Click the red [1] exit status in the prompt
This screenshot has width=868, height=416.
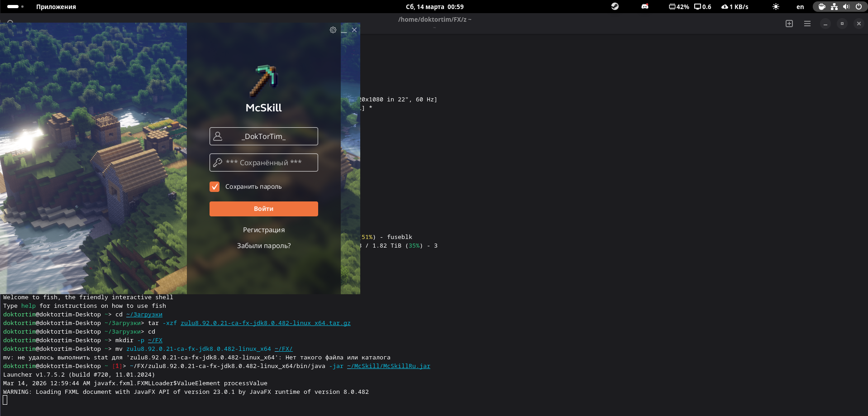(x=117, y=366)
